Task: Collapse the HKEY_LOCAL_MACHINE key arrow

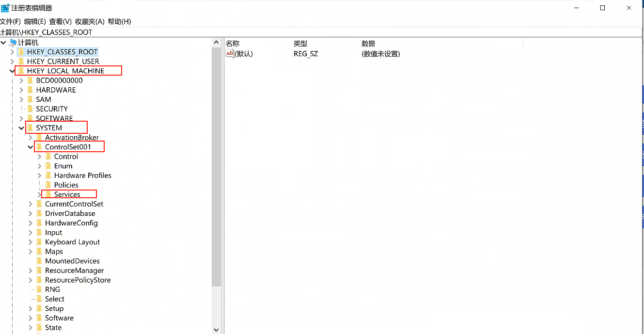Action: tap(12, 71)
